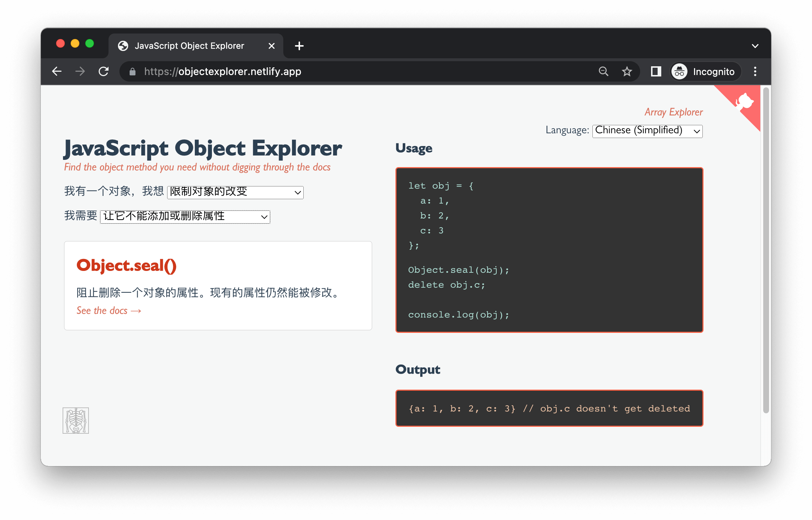The width and height of the screenshot is (812, 520).
Task: Click the search magnifier icon in browser
Action: (x=603, y=72)
